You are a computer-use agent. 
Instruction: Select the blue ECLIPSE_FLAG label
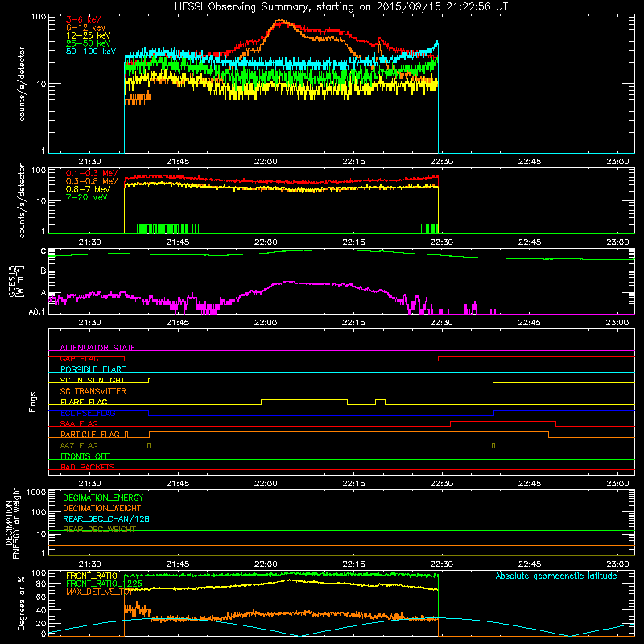88,413
